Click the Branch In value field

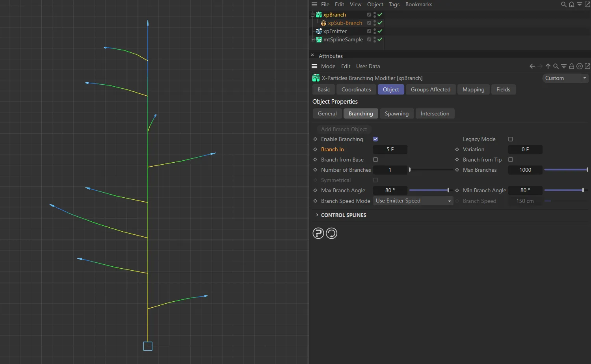point(390,149)
